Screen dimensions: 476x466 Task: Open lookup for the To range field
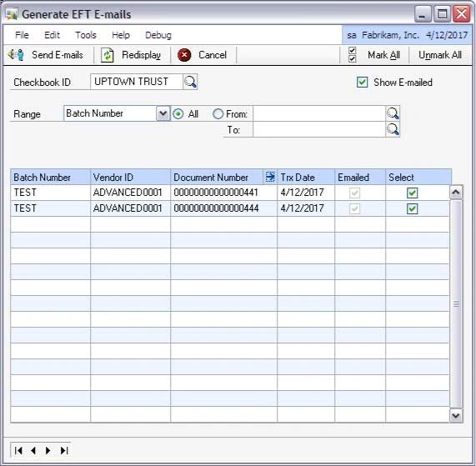(x=393, y=130)
